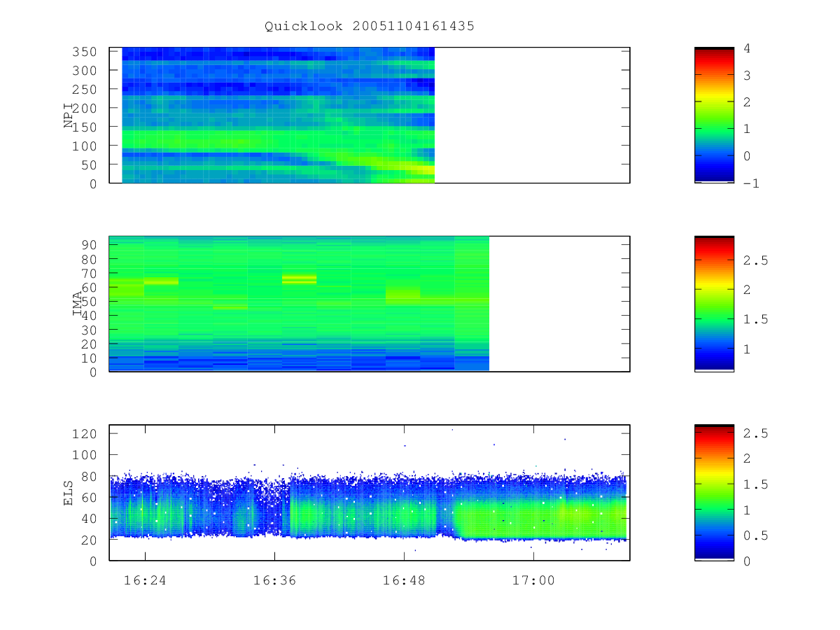
Task: Click the 2.5 label on ELS colorbar
Action: 755,434
